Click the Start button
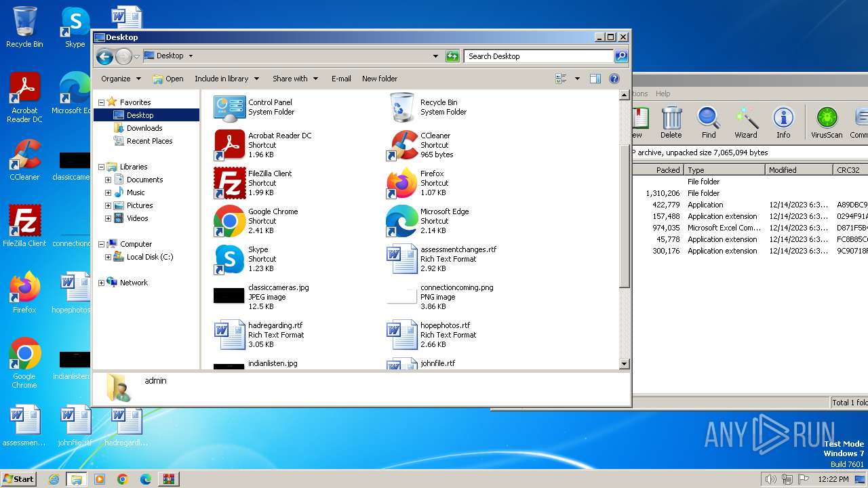Image resolution: width=868 pixels, height=488 pixels. tap(19, 479)
